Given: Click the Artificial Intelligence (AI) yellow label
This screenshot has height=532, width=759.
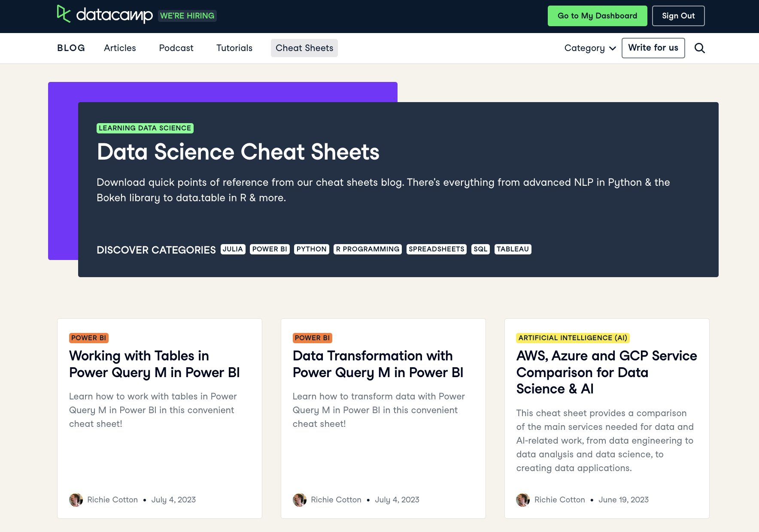Looking at the screenshot, I should pos(573,338).
